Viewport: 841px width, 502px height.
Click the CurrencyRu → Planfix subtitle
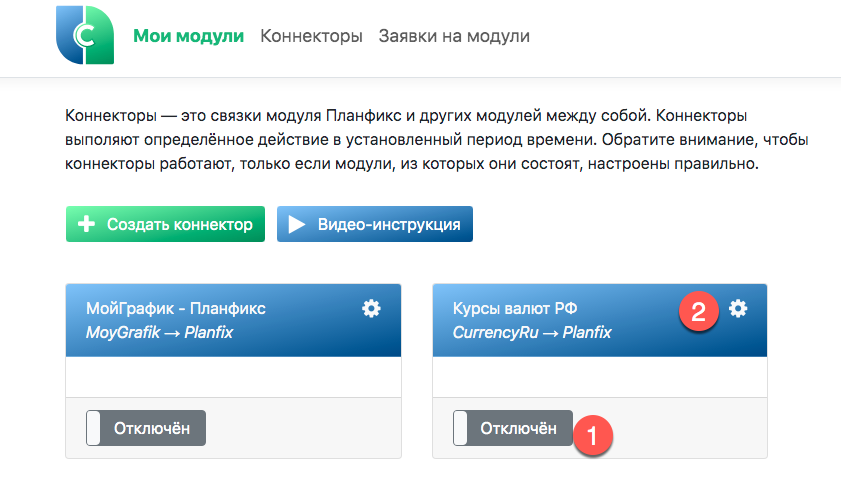(532, 332)
